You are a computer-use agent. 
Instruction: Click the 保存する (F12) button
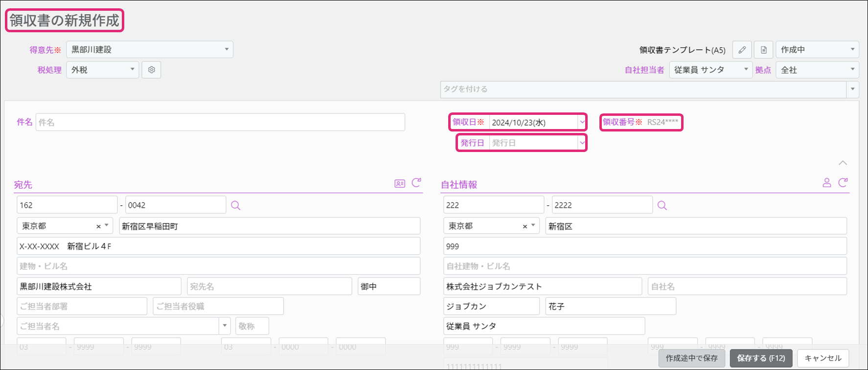(x=761, y=358)
